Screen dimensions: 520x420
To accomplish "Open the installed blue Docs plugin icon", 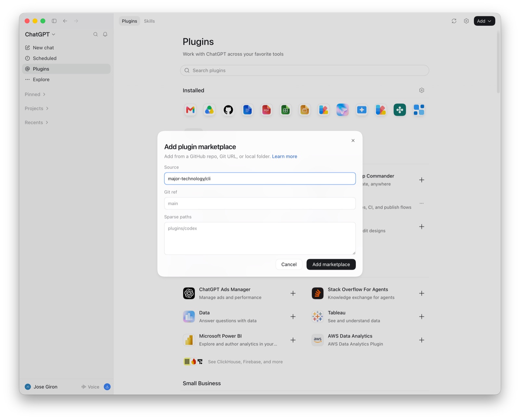I will 248,110.
